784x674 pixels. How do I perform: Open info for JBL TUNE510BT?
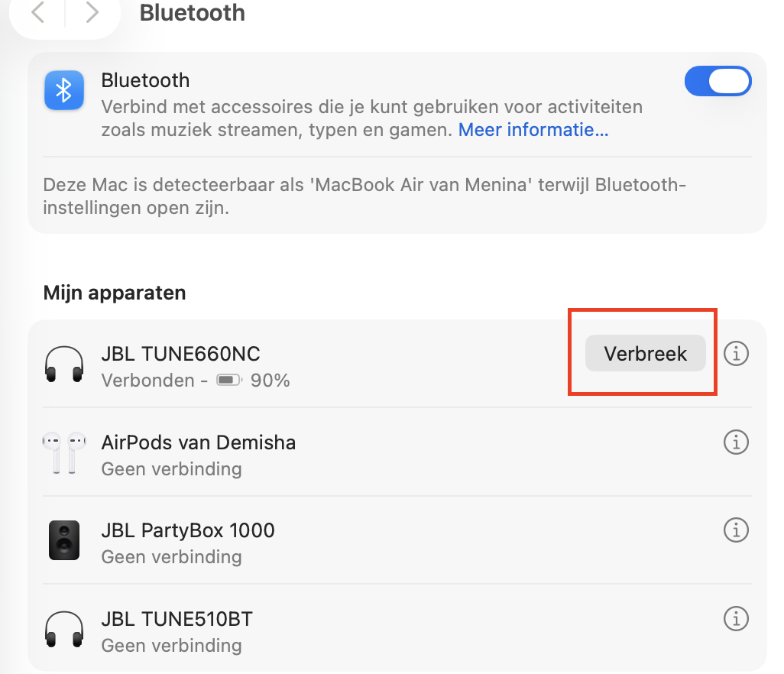pyautogui.click(x=736, y=618)
